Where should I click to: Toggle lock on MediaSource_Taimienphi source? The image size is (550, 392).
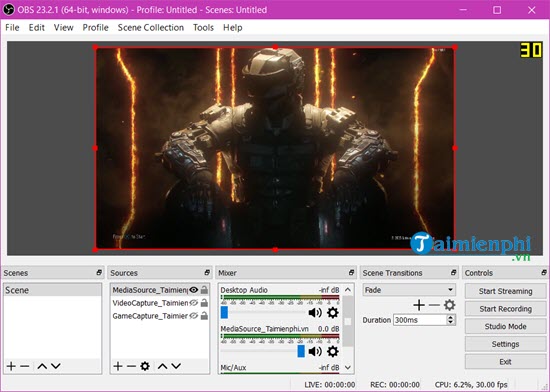coord(204,290)
